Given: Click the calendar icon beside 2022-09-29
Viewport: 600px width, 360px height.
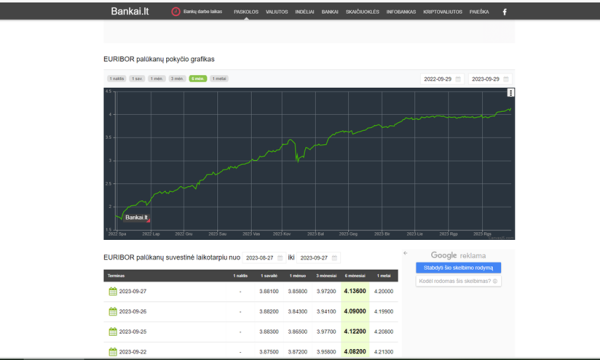Looking at the screenshot, I should (458, 79).
